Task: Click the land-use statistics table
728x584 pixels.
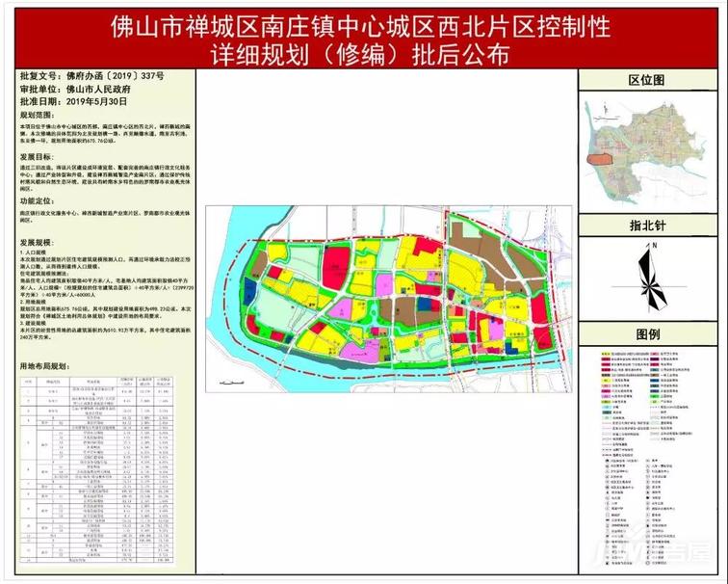Action: click(x=98, y=470)
